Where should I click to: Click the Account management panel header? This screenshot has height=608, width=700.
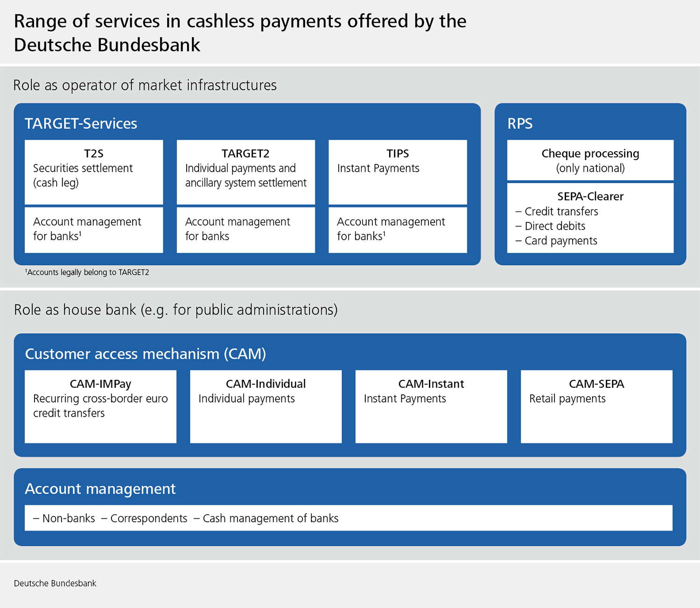(100, 489)
